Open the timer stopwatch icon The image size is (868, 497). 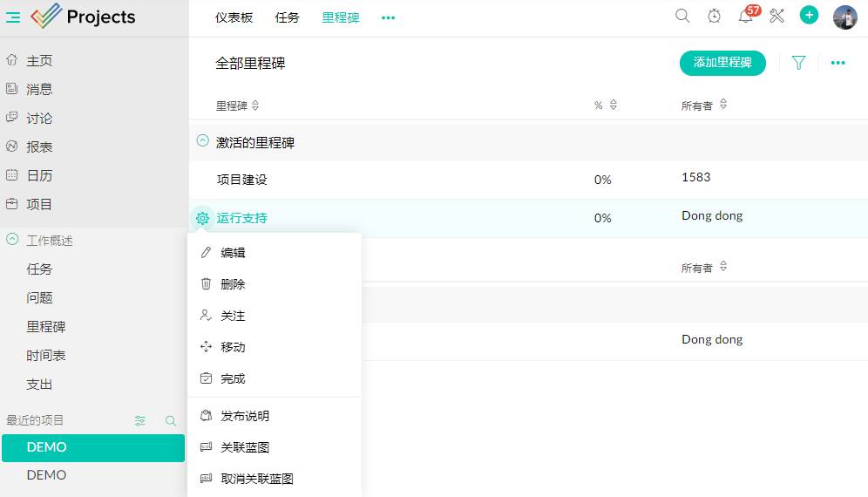pos(714,16)
